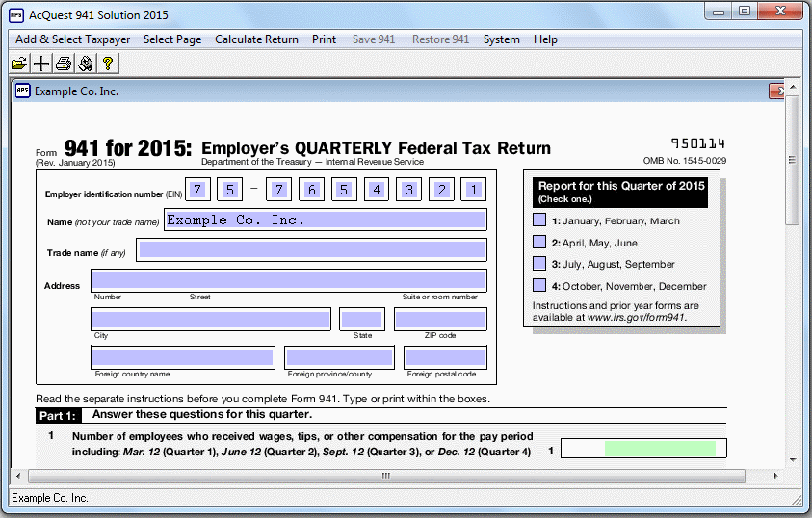Viewport: 812px width, 518px height.
Task: Click the yellow question mark help icon
Action: [x=108, y=64]
